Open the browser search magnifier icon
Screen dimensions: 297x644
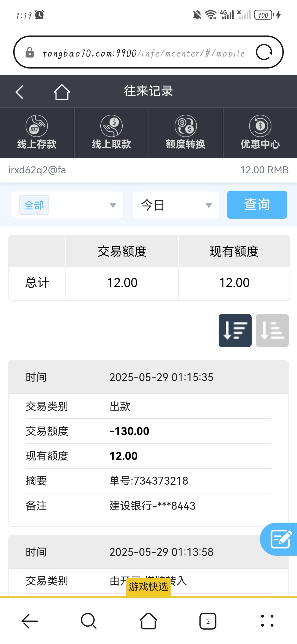click(x=89, y=621)
